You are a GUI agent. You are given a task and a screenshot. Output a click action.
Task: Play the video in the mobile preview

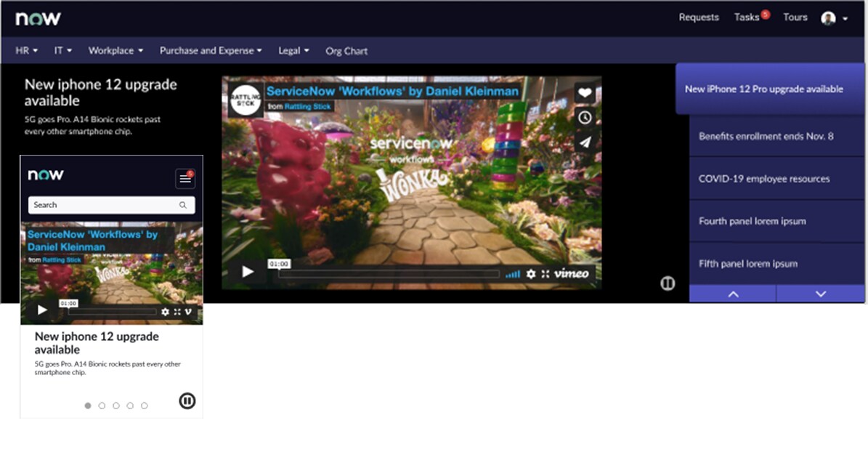pos(42,310)
